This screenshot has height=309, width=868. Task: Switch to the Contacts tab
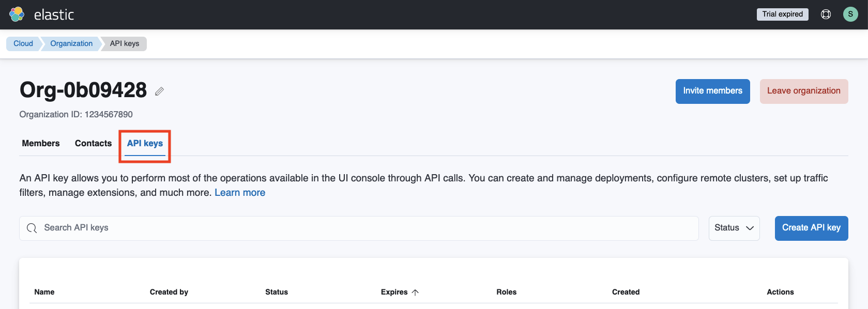point(93,143)
